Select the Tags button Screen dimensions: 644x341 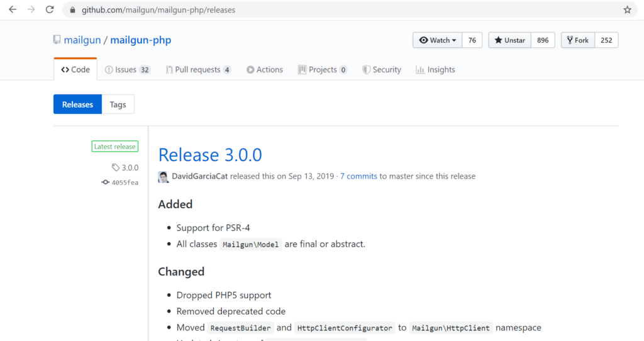[118, 104]
